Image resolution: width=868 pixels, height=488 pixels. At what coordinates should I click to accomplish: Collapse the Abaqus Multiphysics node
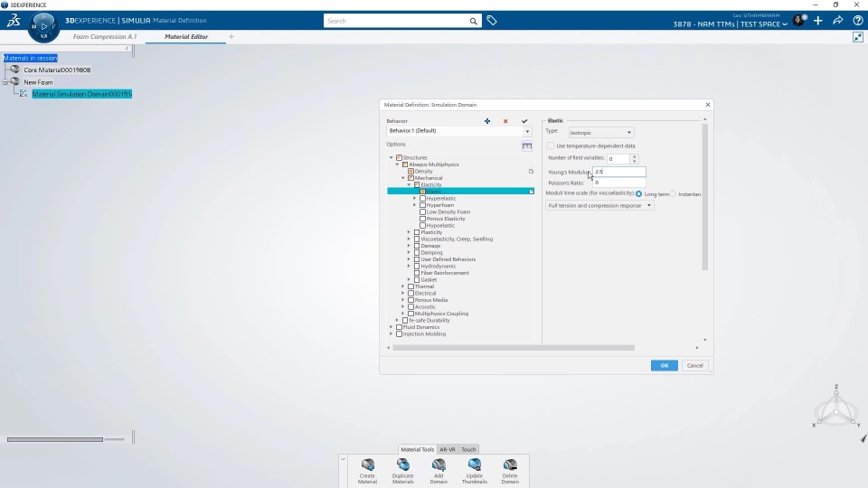coord(398,164)
